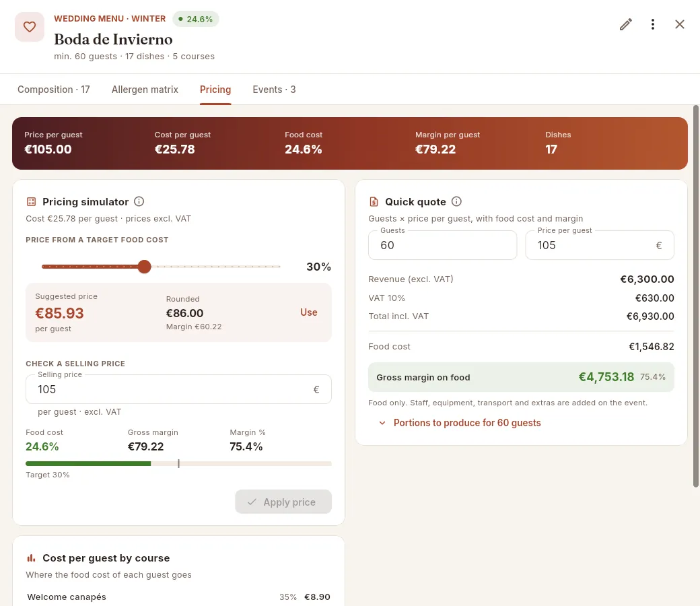Click the WEDDING MENU · WINTER label

pyautogui.click(x=110, y=19)
